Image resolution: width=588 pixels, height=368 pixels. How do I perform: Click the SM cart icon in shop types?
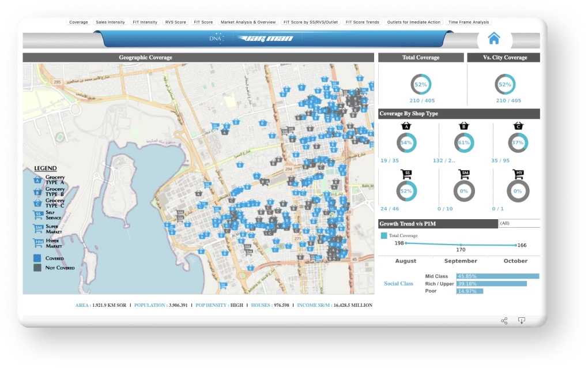click(x=464, y=174)
